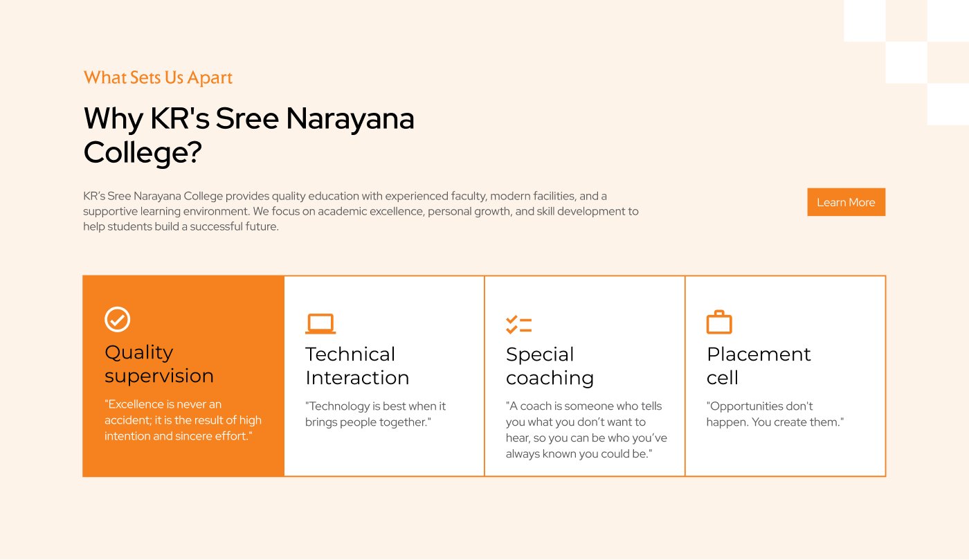Viewport: 969px width, 560px height.
Task: Click the checkmark circle icon in Quality supervision
Action: pyautogui.click(x=118, y=320)
